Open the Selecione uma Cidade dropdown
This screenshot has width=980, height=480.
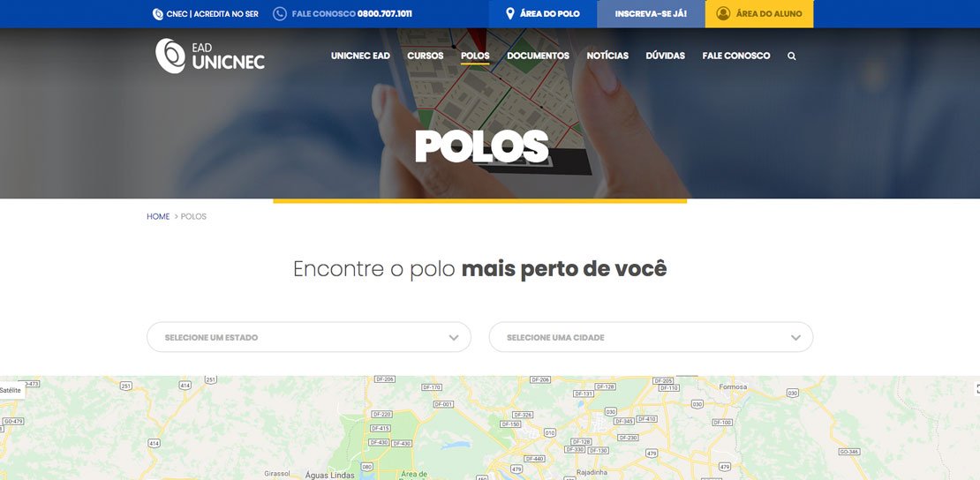[x=651, y=337]
